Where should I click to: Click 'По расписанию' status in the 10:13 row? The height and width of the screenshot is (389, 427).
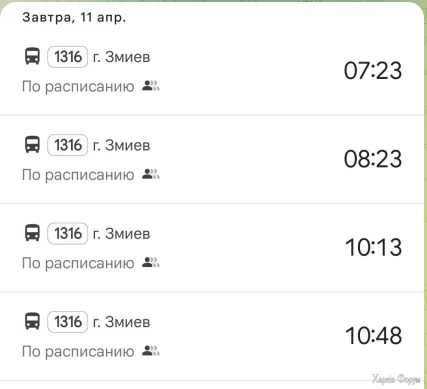click(x=78, y=263)
